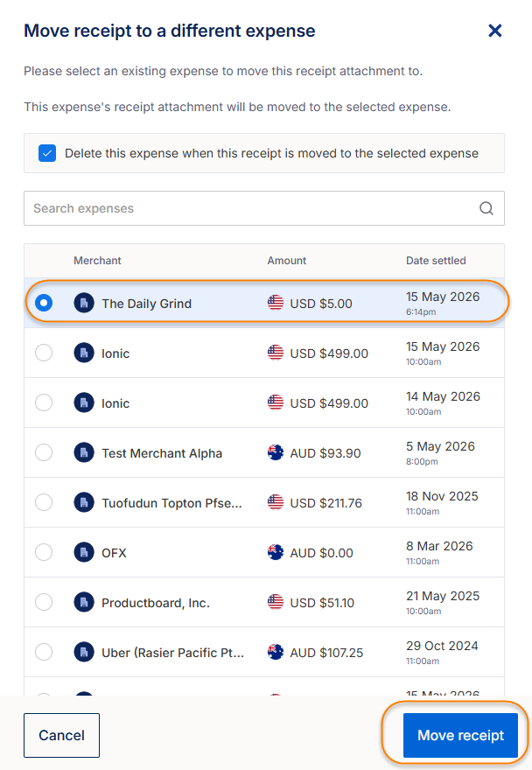Click US flag beside USD $5.00
Image resolution: width=532 pixels, height=770 pixels.
tap(276, 303)
